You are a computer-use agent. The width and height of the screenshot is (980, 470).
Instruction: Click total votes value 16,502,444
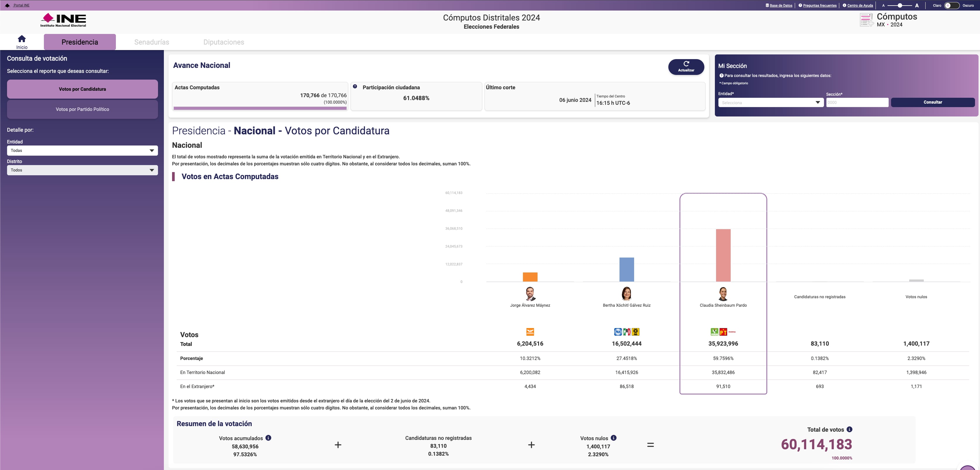(627, 343)
